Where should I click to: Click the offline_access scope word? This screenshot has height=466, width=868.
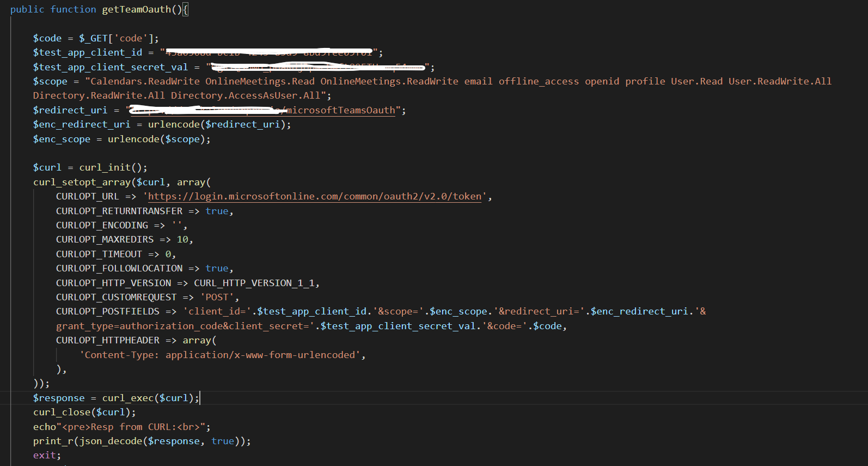pos(539,81)
